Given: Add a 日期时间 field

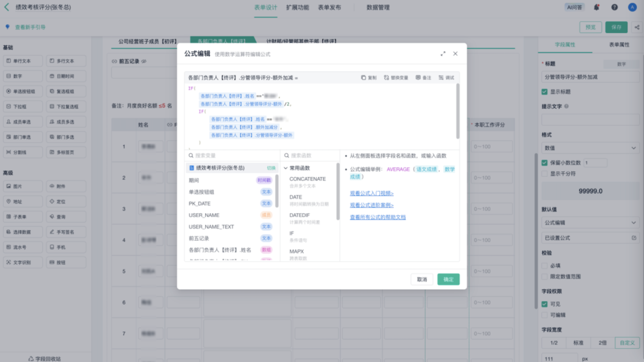Looking at the screenshot, I should pyautogui.click(x=66, y=76).
